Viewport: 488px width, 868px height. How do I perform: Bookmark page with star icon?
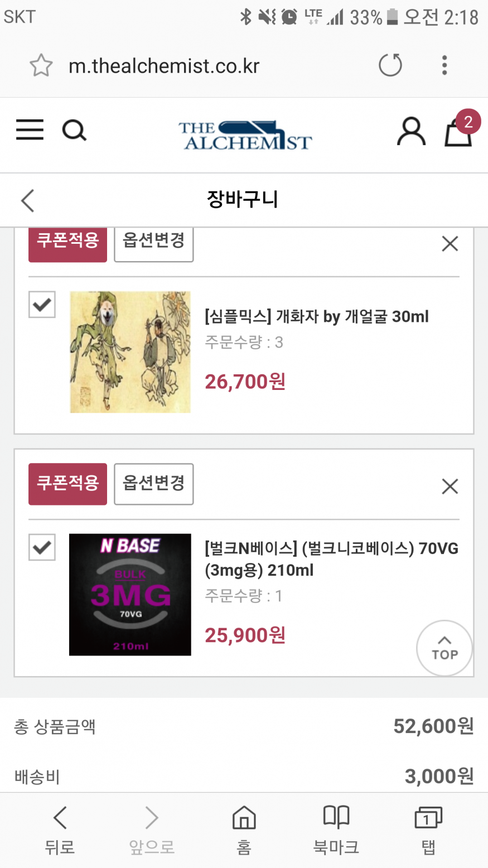click(41, 66)
